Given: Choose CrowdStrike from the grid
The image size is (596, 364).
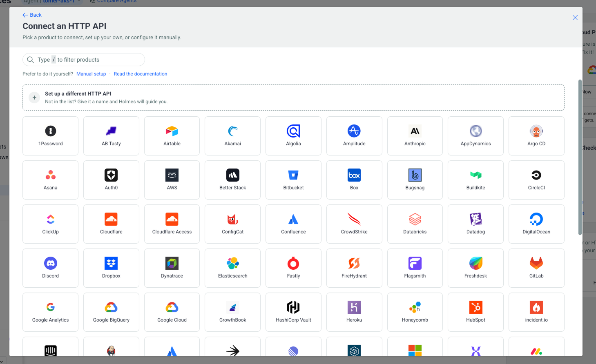Looking at the screenshot, I should tap(354, 224).
